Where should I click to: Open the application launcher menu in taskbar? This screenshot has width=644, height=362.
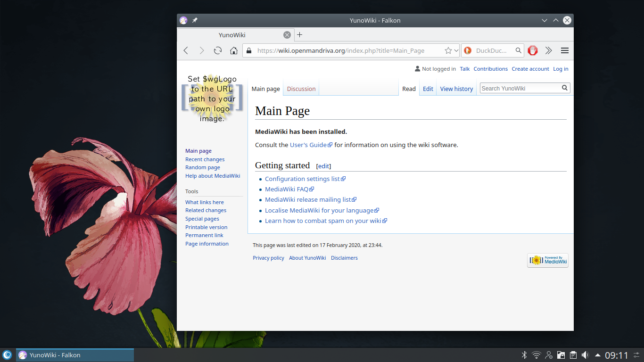coord(7,355)
